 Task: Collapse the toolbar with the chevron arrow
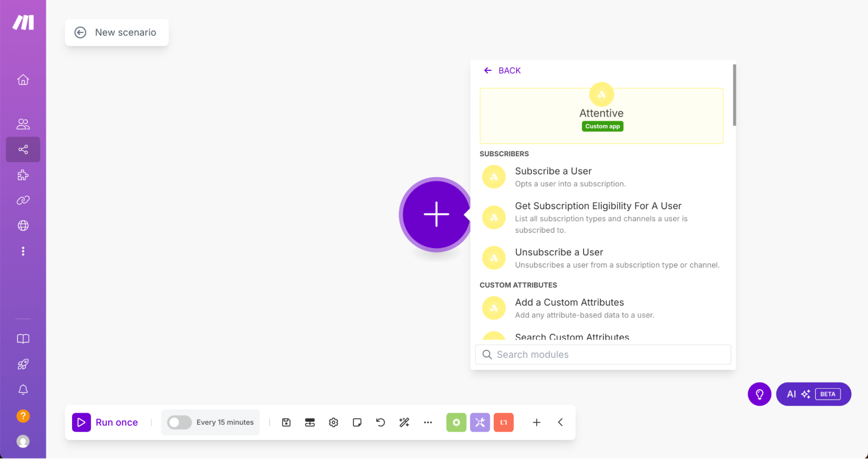(x=561, y=423)
